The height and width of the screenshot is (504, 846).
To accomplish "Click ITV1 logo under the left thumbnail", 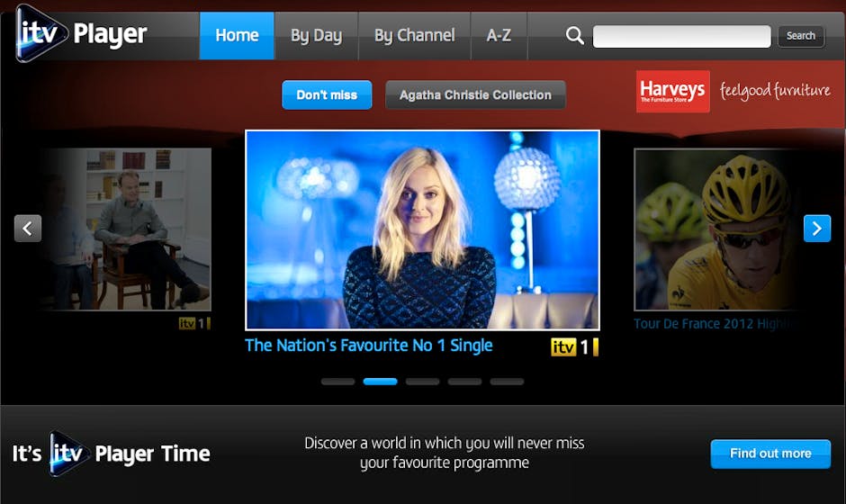I will [x=193, y=323].
